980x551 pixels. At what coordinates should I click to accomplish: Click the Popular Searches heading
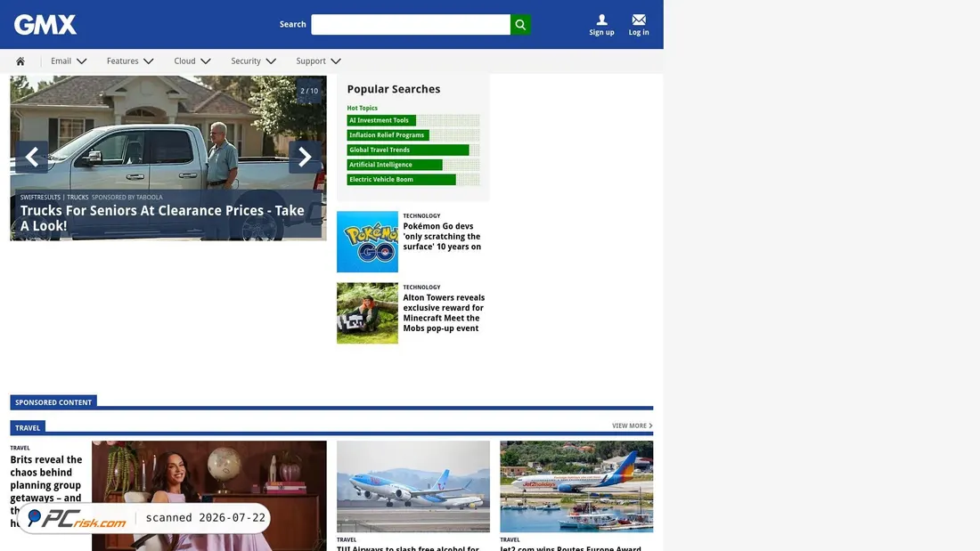(x=394, y=89)
